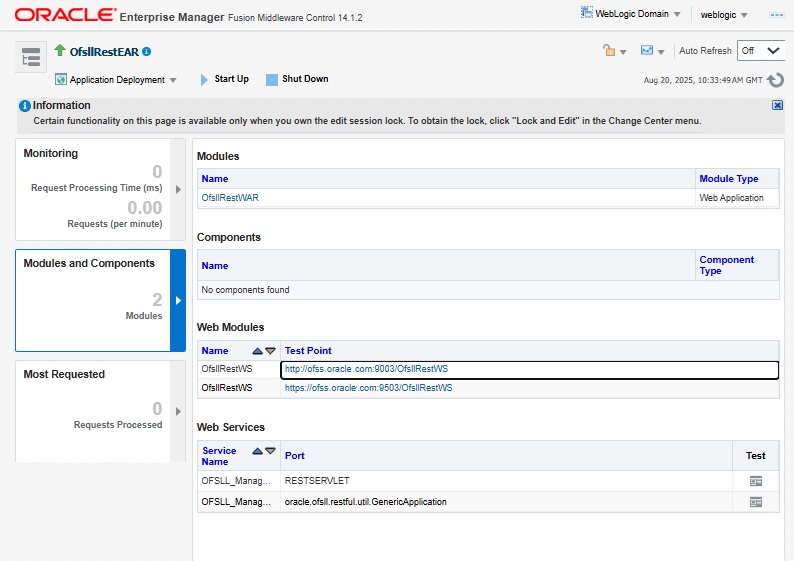Sort Service Name ascending

point(257,451)
